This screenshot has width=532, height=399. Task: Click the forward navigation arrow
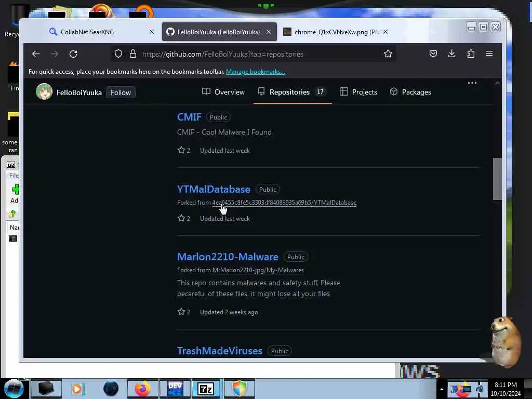[54, 54]
